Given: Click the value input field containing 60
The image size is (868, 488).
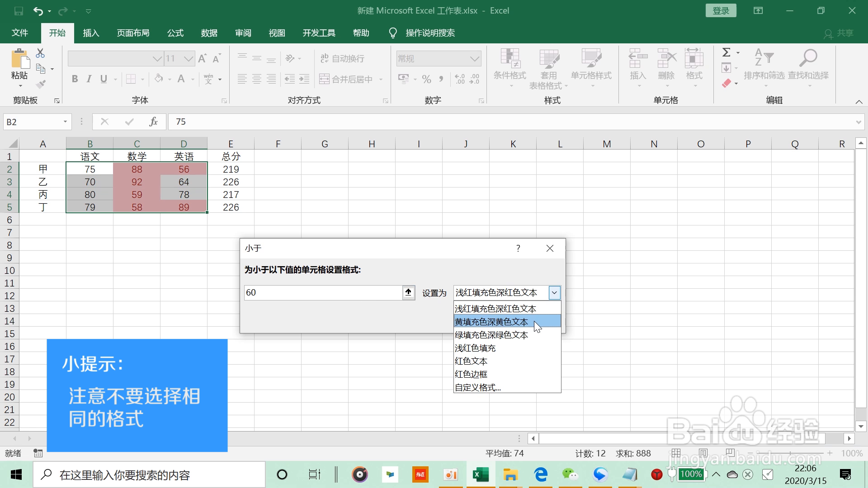Looking at the screenshot, I should 323,292.
